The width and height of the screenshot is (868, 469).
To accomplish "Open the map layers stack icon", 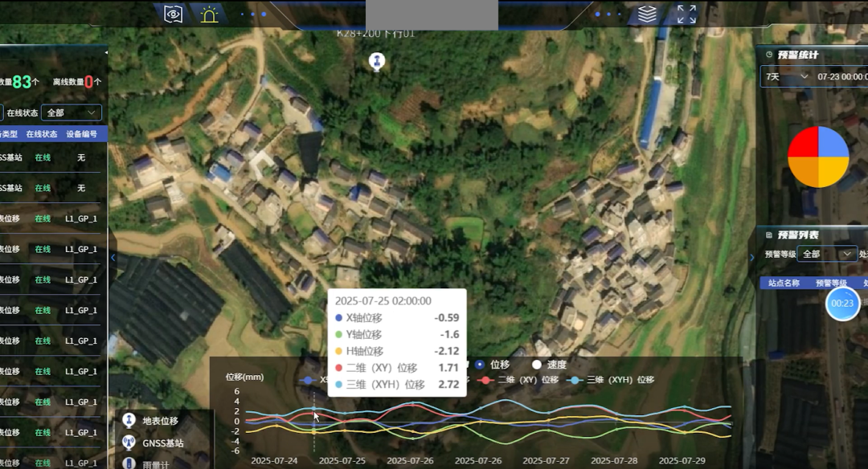I will (x=646, y=14).
